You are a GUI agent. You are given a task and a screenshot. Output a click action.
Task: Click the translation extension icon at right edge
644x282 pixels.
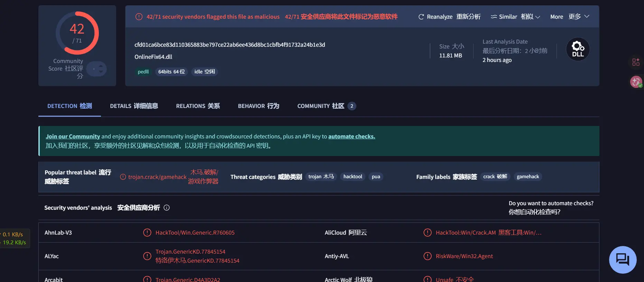[636, 82]
